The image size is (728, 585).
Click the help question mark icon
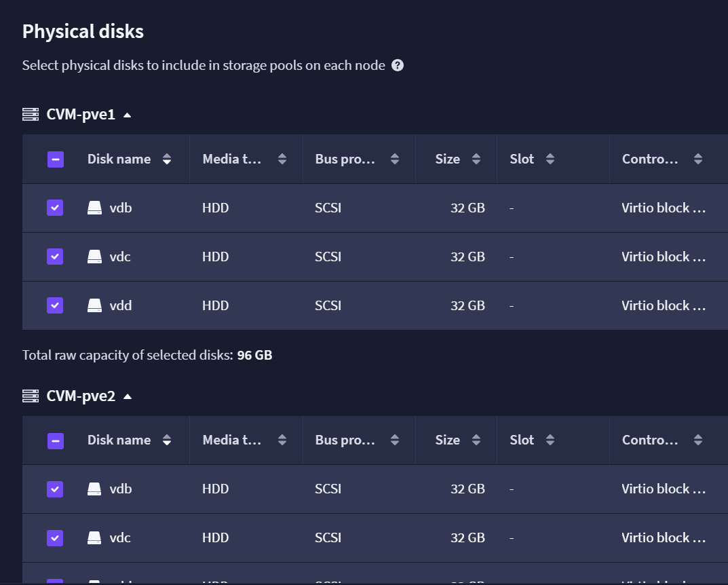click(398, 65)
